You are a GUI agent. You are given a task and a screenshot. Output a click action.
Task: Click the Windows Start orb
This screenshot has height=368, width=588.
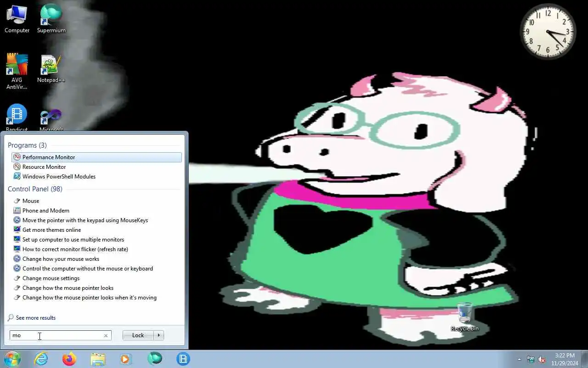point(12,359)
